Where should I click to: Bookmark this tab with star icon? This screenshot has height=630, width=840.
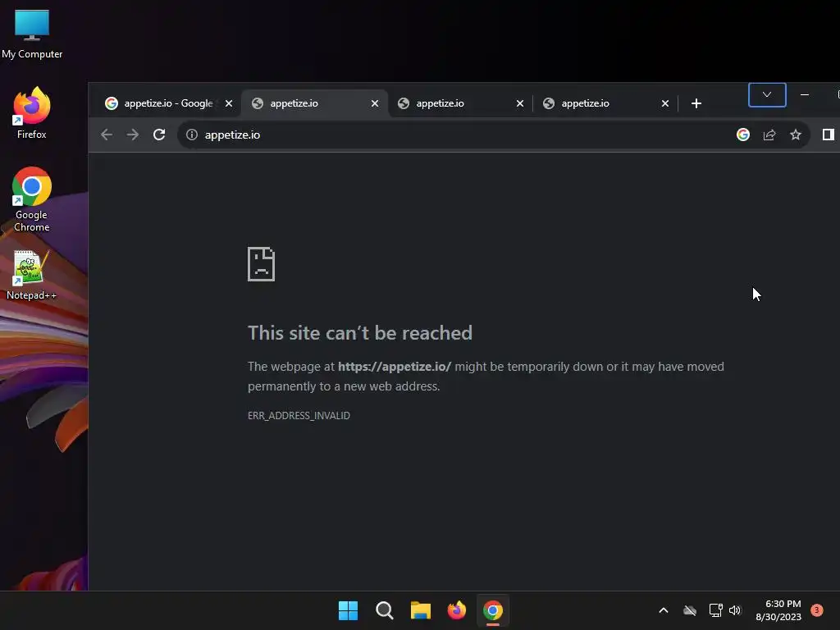click(x=796, y=135)
